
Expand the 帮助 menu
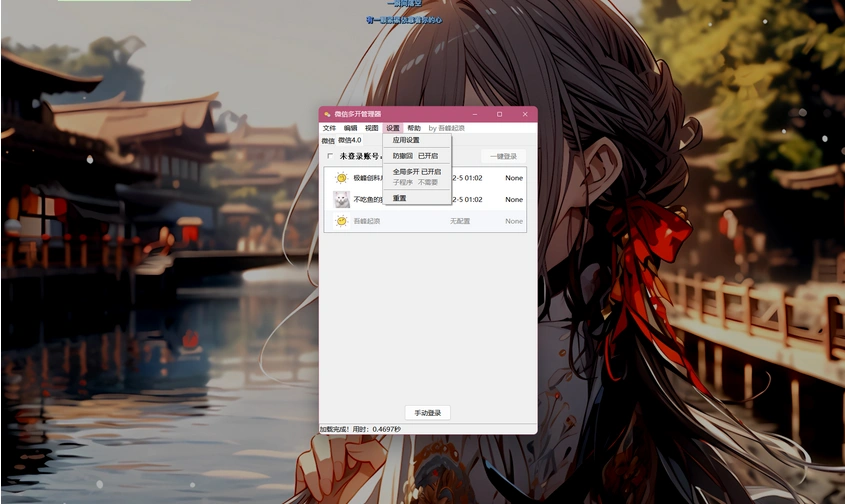[413, 128]
